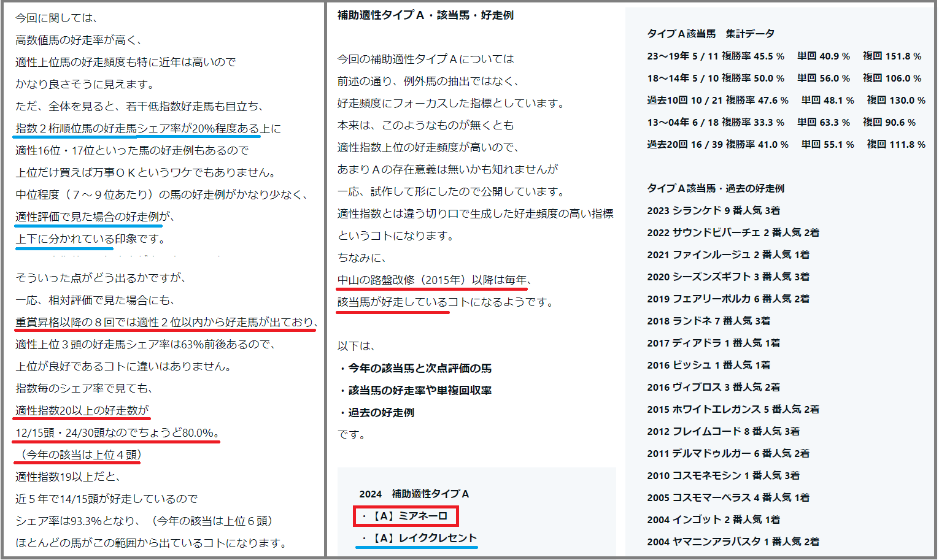Click the row 過去20回 16 / 39 複勝率 41.0 %
The height and width of the screenshot is (560, 939).
(x=718, y=144)
